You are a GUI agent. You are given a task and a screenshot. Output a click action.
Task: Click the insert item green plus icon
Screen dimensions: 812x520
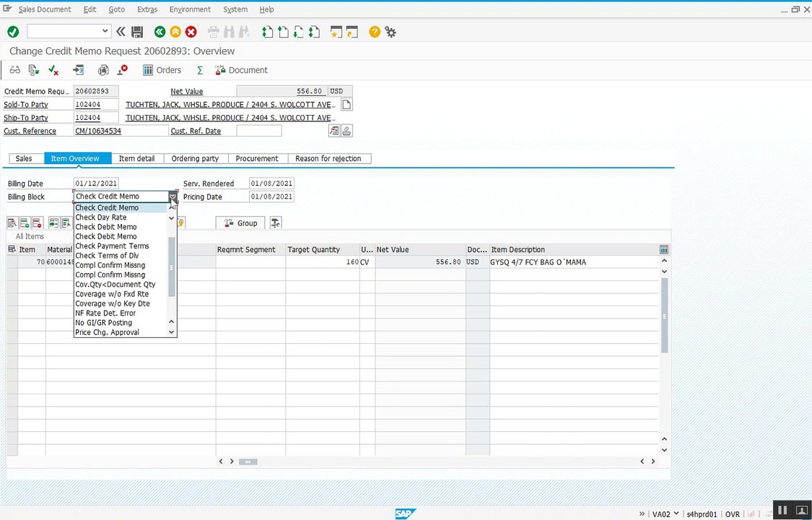click(x=25, y=223)
